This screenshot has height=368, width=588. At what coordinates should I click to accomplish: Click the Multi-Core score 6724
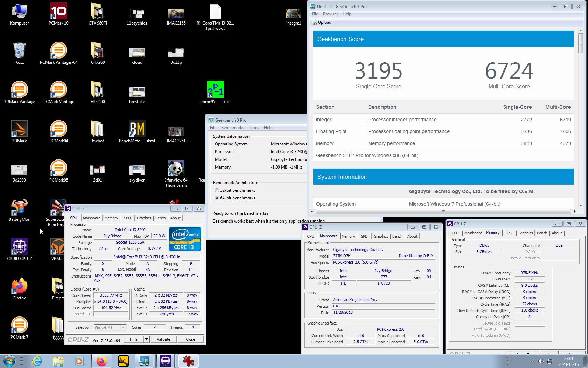(x=509, y=71)
